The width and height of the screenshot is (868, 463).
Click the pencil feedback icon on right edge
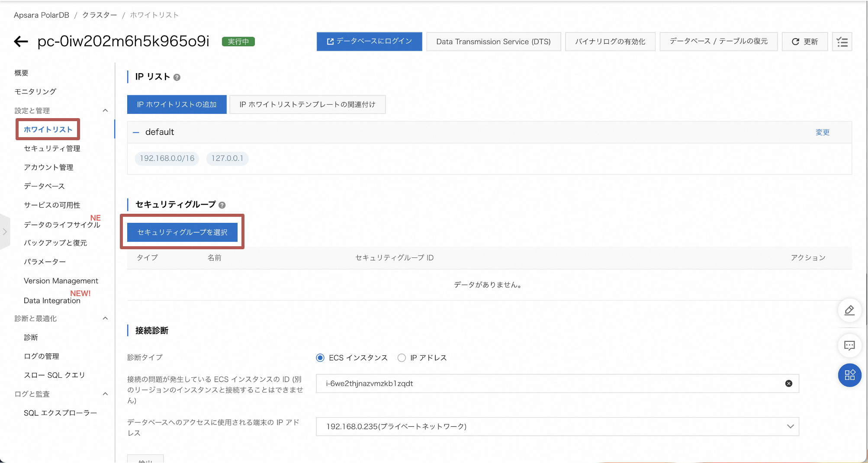click(x=849, y=310)
